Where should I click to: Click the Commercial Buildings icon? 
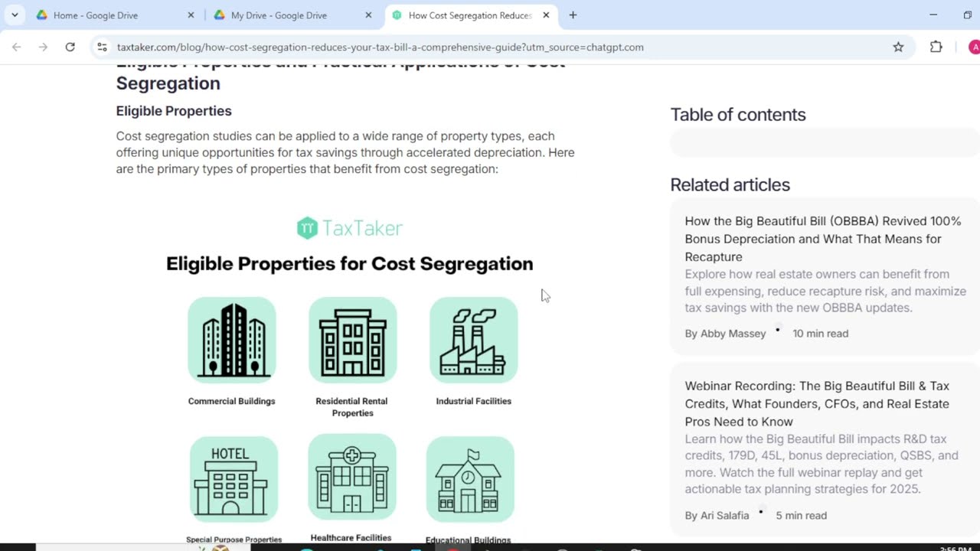pos(232,340)
